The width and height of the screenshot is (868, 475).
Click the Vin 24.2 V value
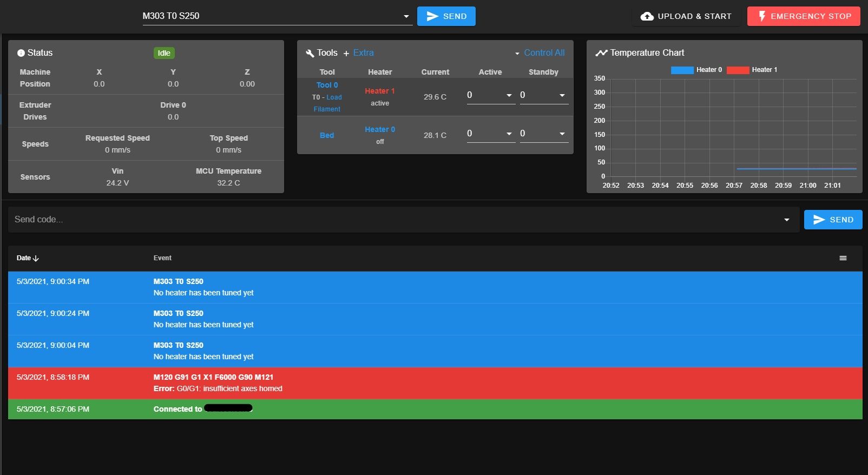117,183
